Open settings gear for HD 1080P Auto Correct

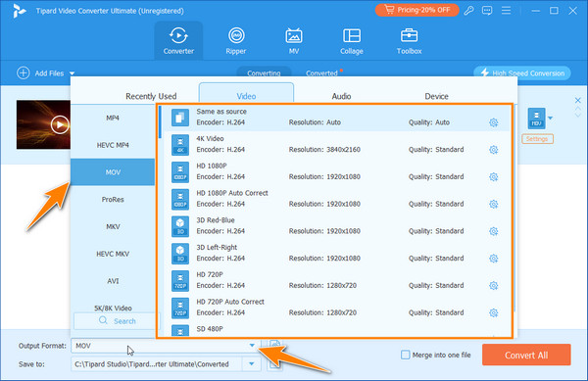pyautogui.click(x=494, y=204)
